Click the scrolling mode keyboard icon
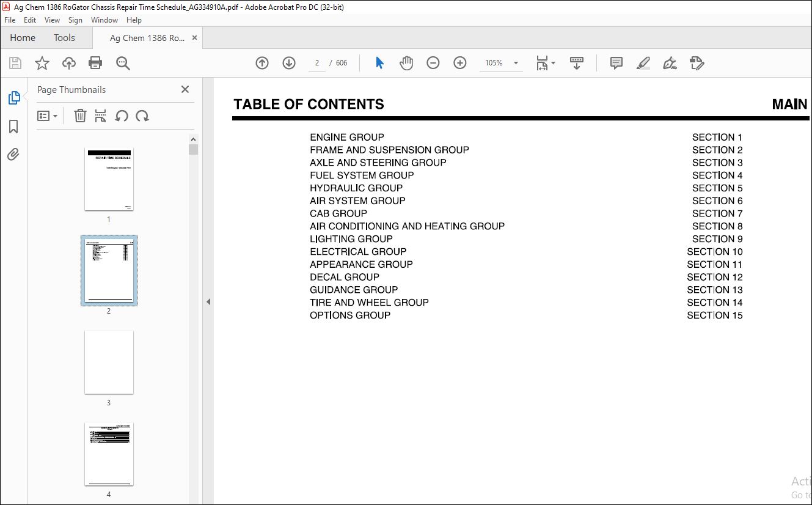812x505 pixels. point(577,63)
